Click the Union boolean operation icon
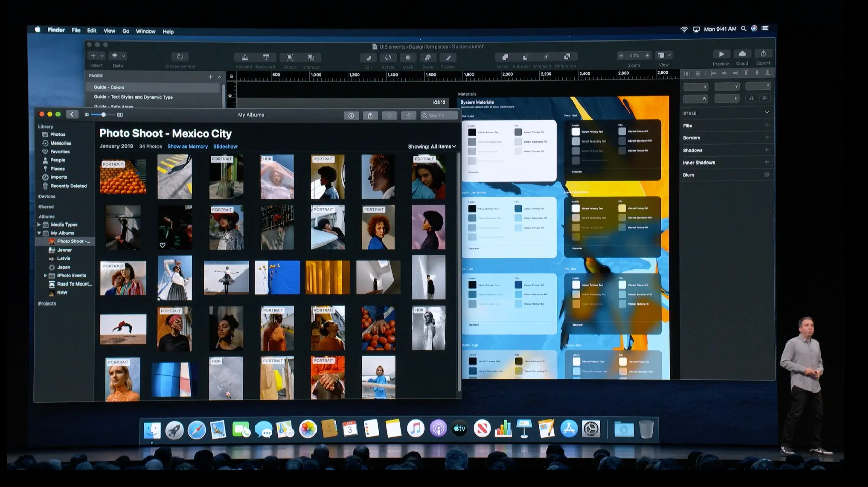Image resolution: width=868 pixels, height=487 pixels. coord(504,57)
